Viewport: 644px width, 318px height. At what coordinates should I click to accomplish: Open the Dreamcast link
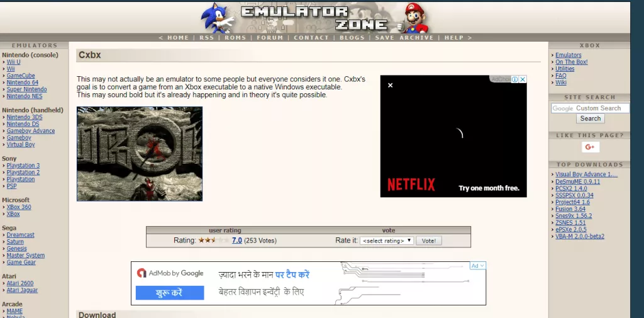tap(21, 235)
